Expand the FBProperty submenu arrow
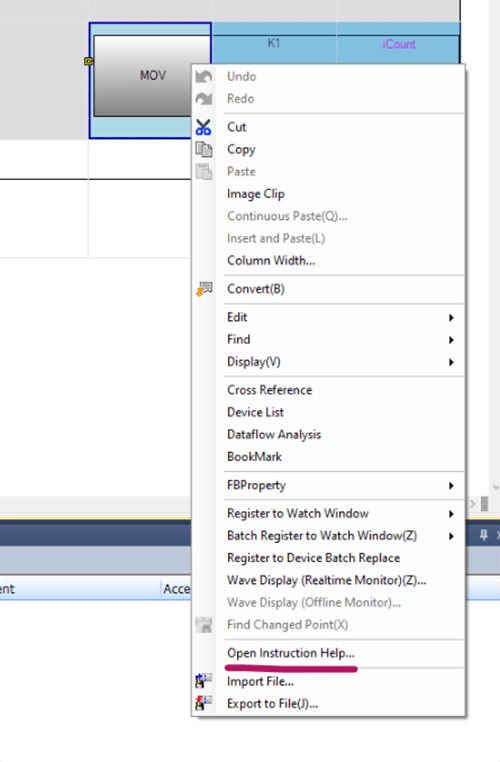Viewport: 500px width, 762px height. click(x=451, y=486)
